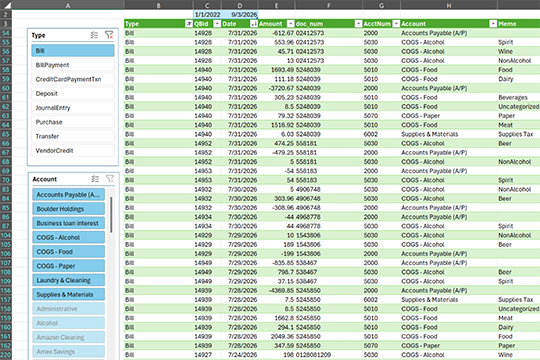Filter by Accounts Payable in Account slicer
540x360 pixels.
pyautogui.click(x=69, y=195)
